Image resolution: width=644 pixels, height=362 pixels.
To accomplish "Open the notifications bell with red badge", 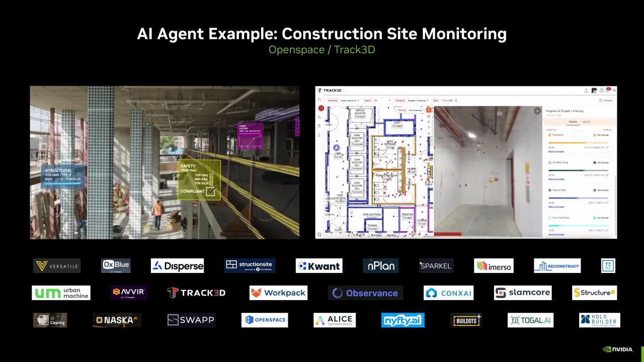I will pos(608,90).
